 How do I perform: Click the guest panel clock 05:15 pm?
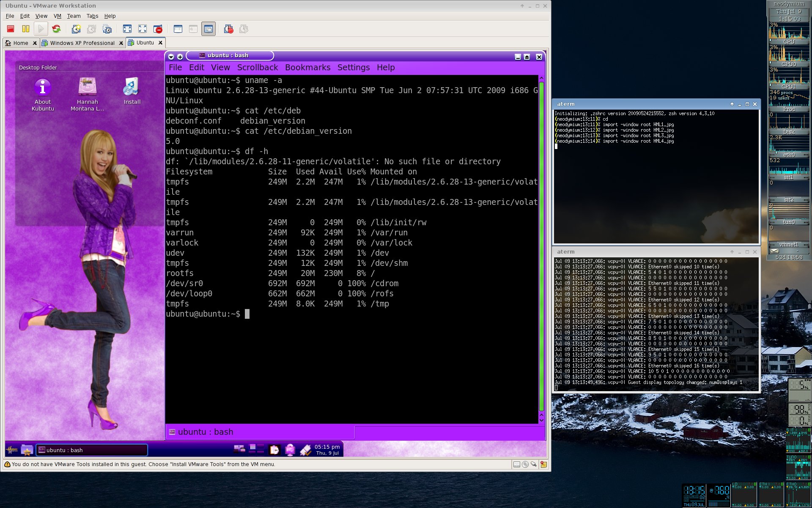pos(327,450)
